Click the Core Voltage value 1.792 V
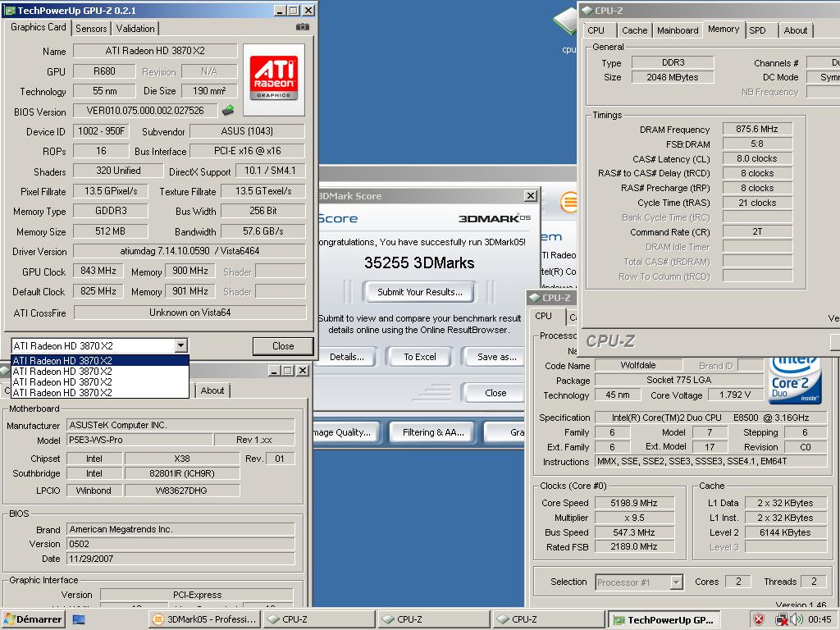This screenshot has width=840, height=630. coord(734,395)
